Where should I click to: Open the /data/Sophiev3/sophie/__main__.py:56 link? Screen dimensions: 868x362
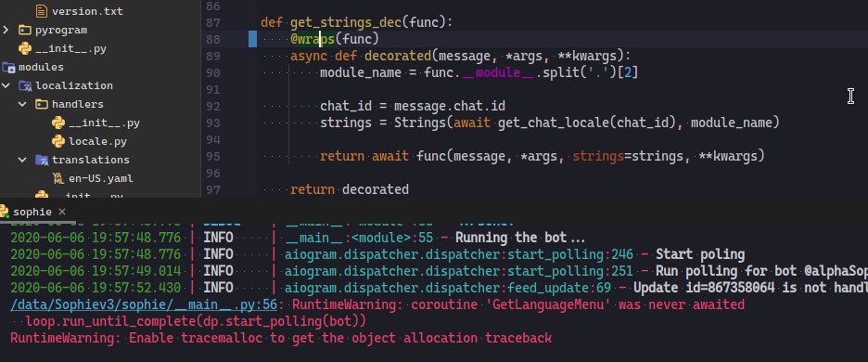pyautogui.click(x=144, y=304)
